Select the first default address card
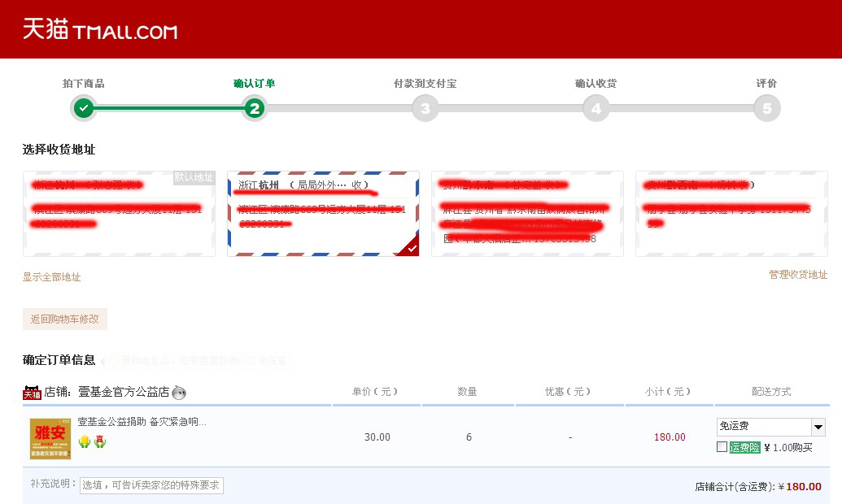This screenshot has width=842, height=504. coord(119,214)
